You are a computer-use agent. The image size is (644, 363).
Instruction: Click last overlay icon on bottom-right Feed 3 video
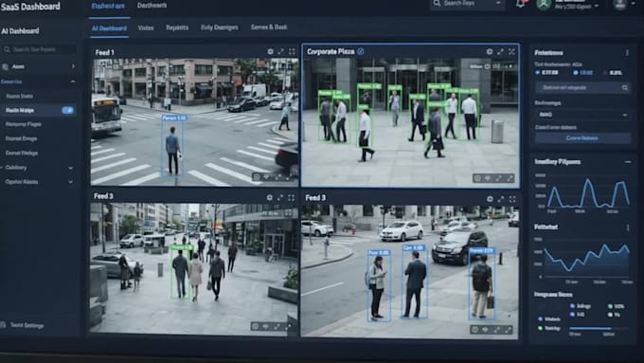[509, 330]
